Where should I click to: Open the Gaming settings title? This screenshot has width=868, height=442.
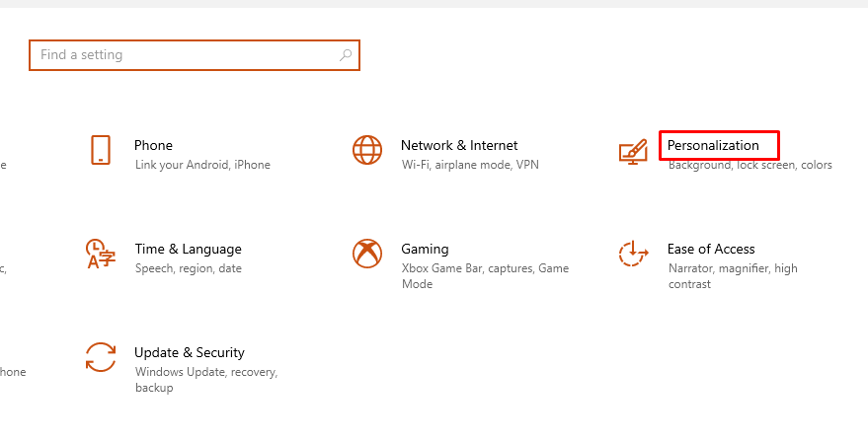[x=425, y=249]
